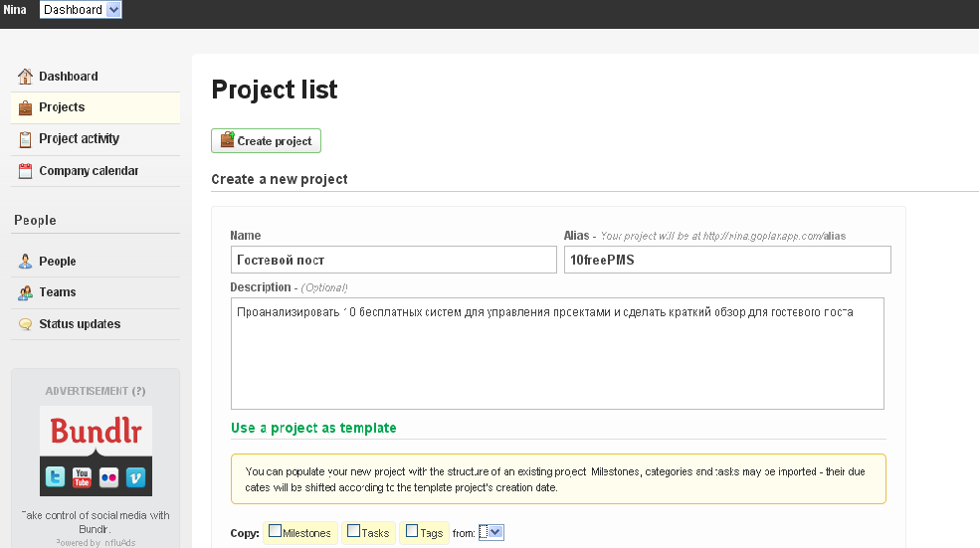This screenshot has width=980, height=548.
Task: Click the Teams group icon
Action: point(25,292)
